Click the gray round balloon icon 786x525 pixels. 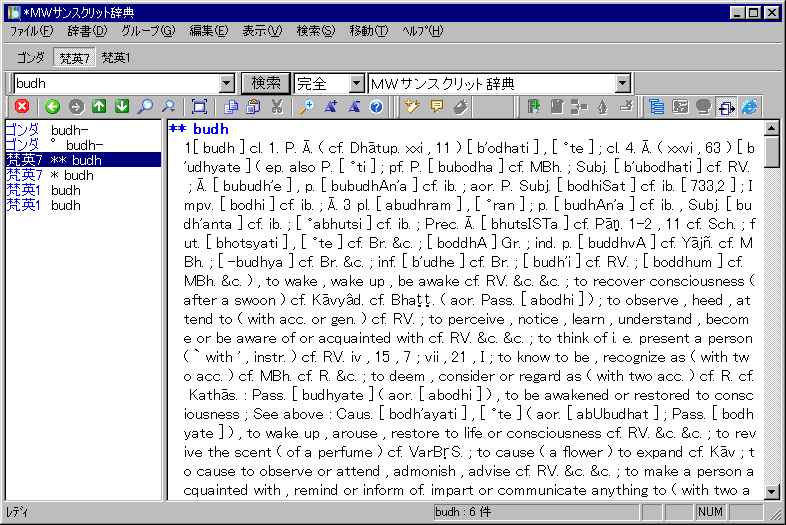click(x=703, y=106)
